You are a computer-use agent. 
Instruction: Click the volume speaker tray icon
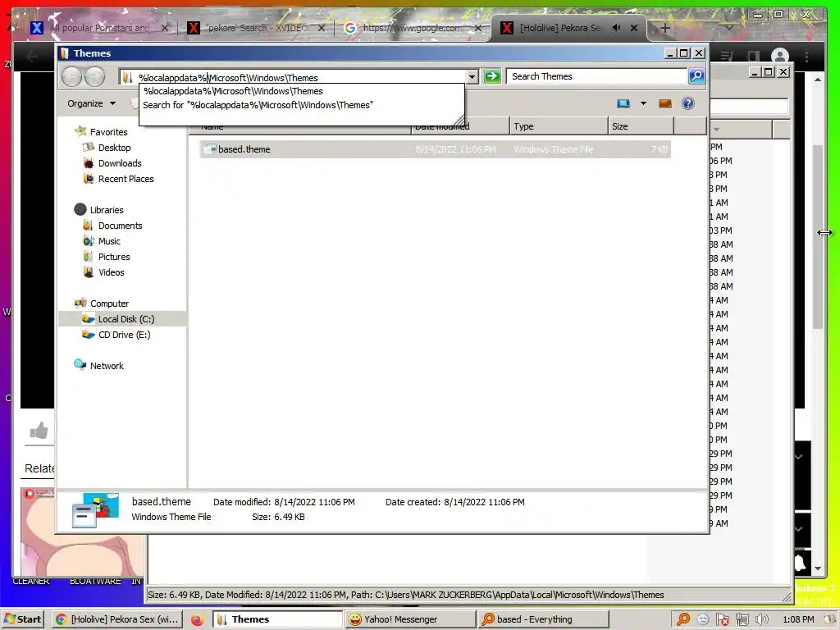pyautogui.click(x=761, y=620)
